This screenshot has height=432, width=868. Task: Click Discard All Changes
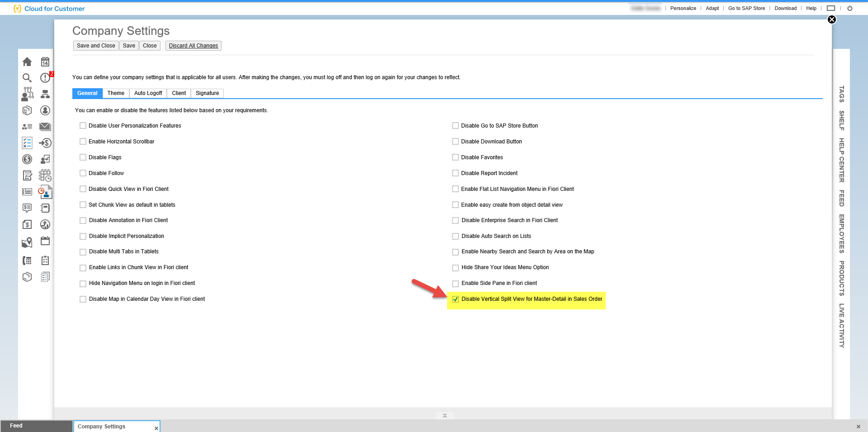[x=193, y=46]
